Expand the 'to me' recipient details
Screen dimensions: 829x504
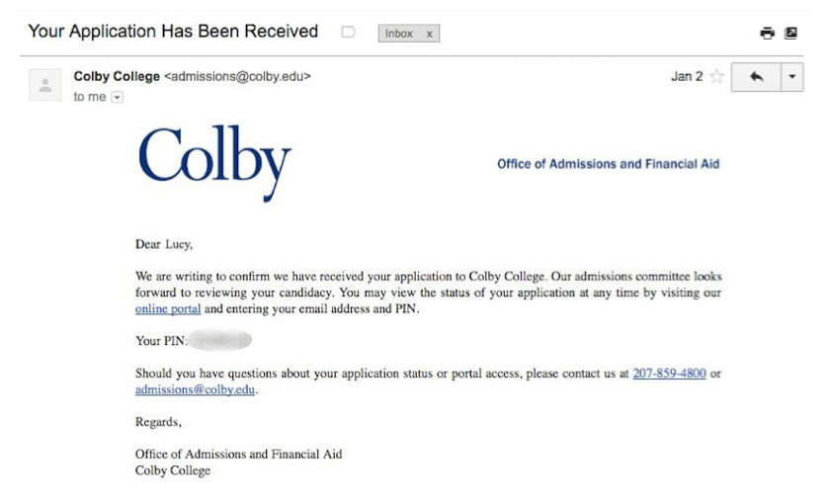pos(118,97)
